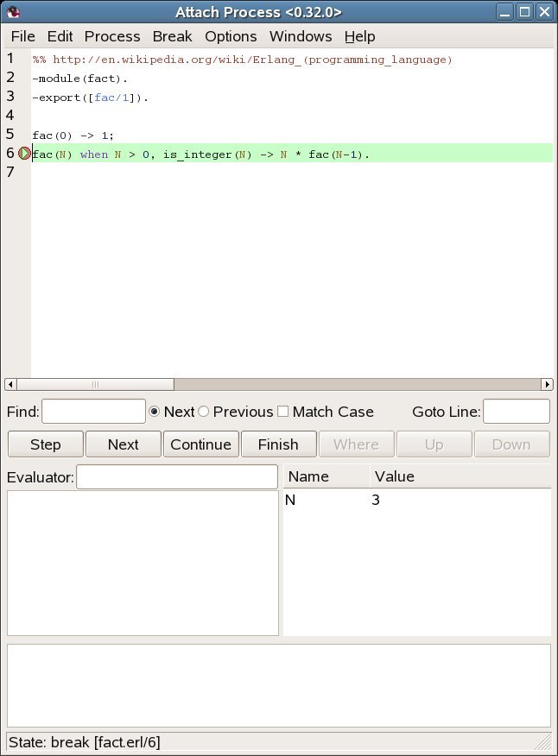
Task: Click the Finish button
Action: (278, 444)
